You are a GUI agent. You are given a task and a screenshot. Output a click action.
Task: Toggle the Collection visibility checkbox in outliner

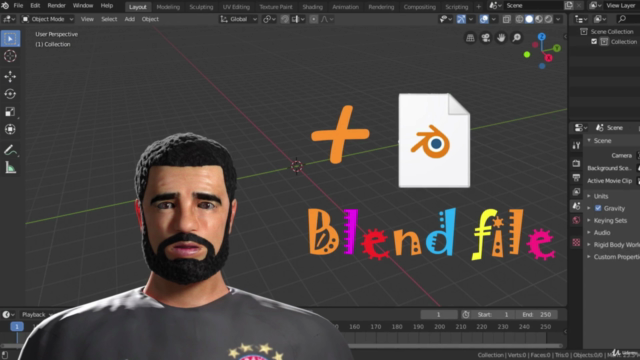click(594, 42)
